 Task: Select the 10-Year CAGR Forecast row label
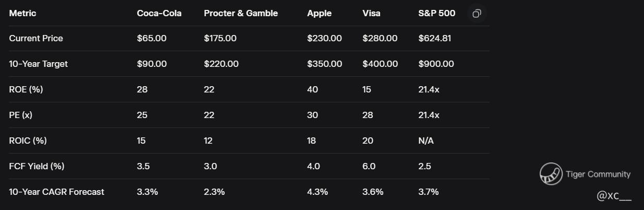57,192
